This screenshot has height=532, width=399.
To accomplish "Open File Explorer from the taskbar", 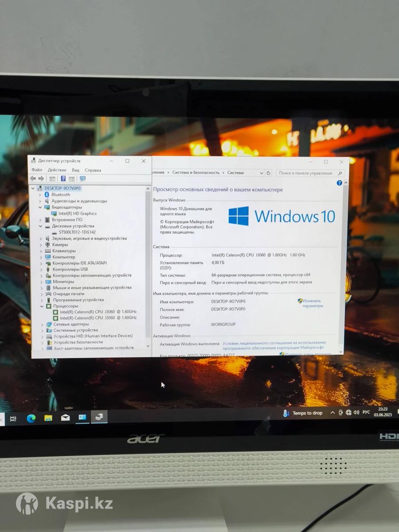I will 48,418.
